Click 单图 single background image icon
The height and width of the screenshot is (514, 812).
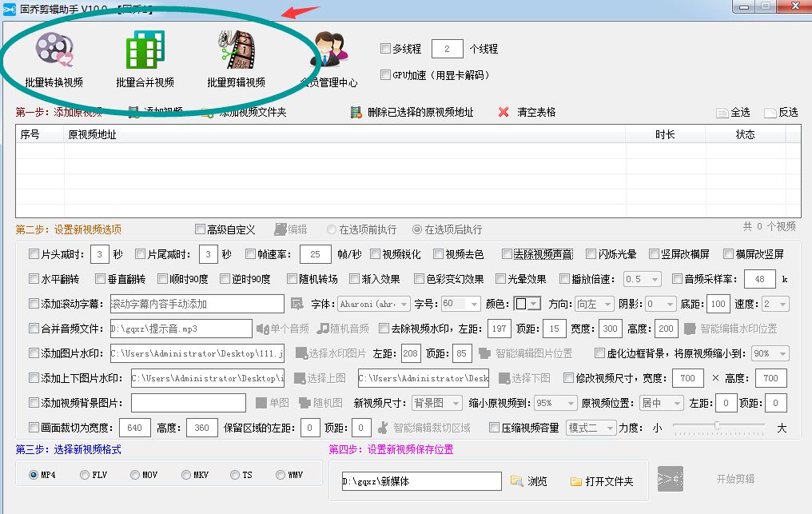(x=261, y=403)
